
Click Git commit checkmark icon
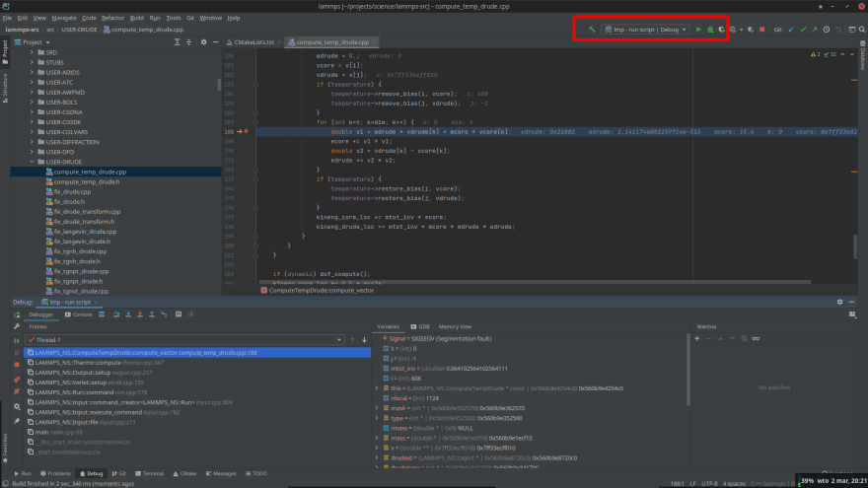click(803, 30)
